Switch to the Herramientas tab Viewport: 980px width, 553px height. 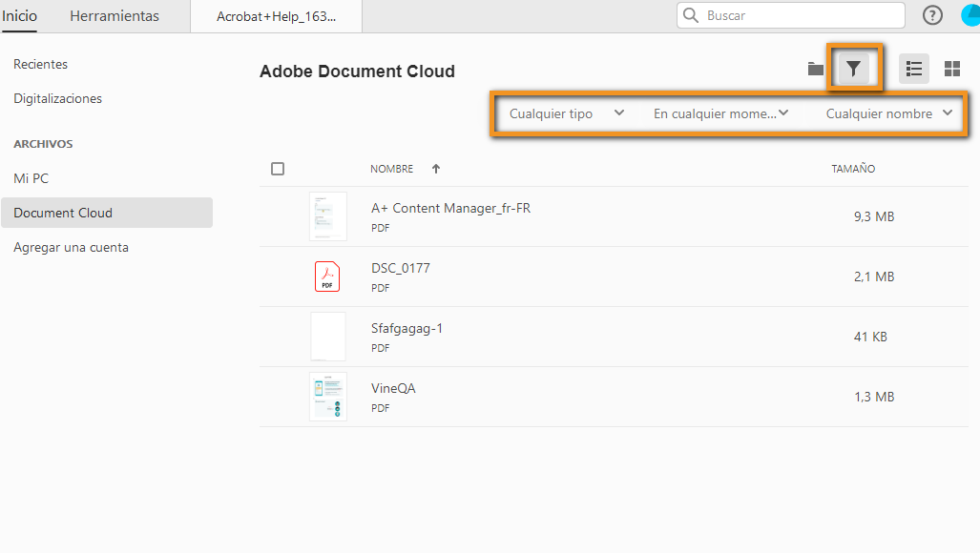[114, 15]
